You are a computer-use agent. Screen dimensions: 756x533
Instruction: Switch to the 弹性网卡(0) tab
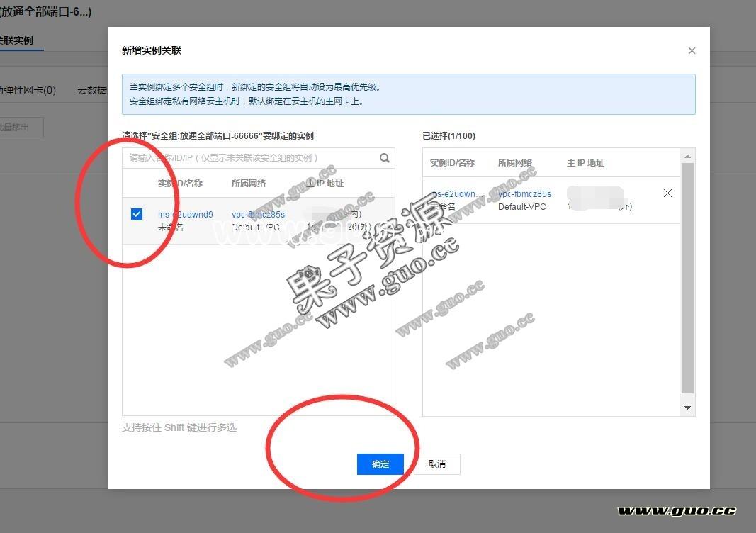[28, 90]
